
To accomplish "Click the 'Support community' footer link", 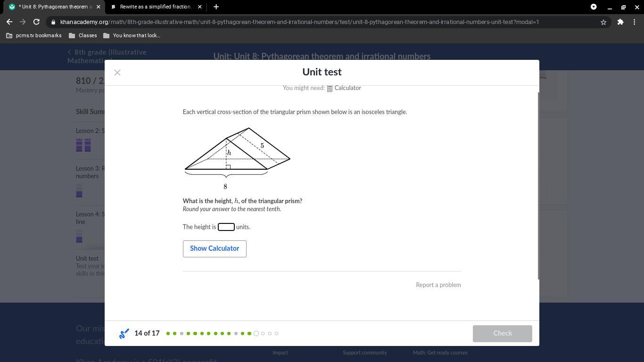I will 365,353.
